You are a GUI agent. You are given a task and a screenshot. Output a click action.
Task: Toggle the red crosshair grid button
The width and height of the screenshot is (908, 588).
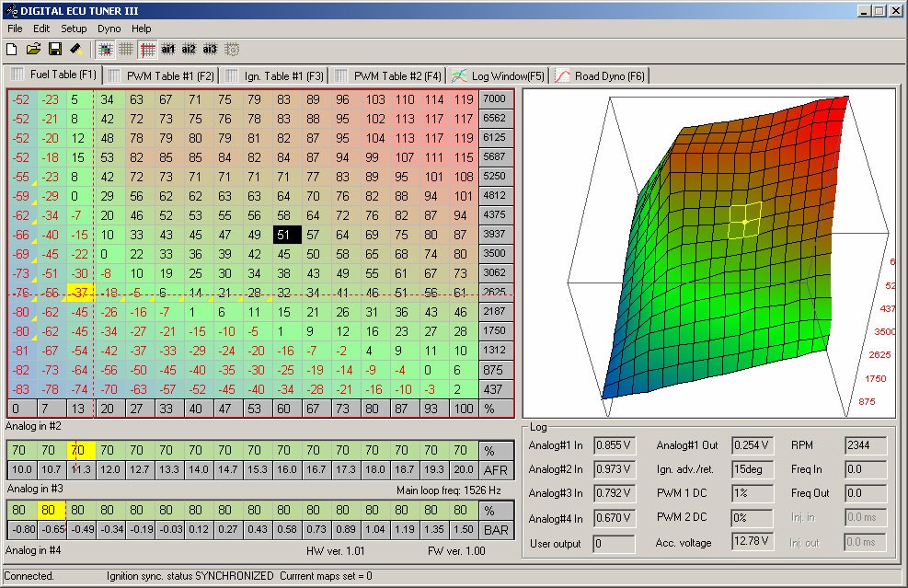[147, 49]
